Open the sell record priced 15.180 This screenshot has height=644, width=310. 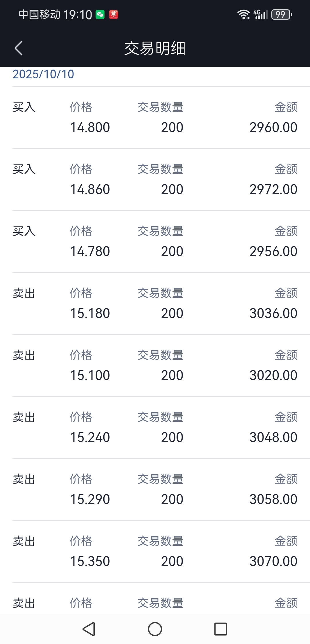tap(155, 303)
